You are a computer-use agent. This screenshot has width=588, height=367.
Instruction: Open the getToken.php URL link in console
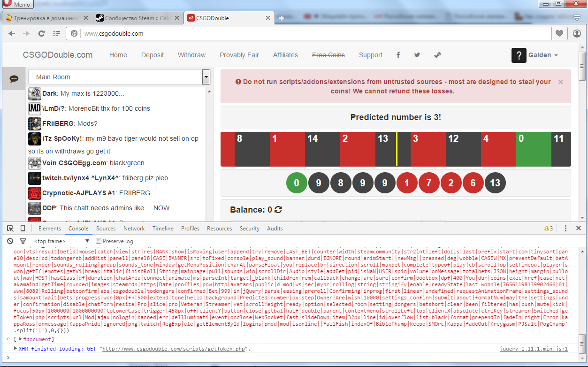pos(174,349)
